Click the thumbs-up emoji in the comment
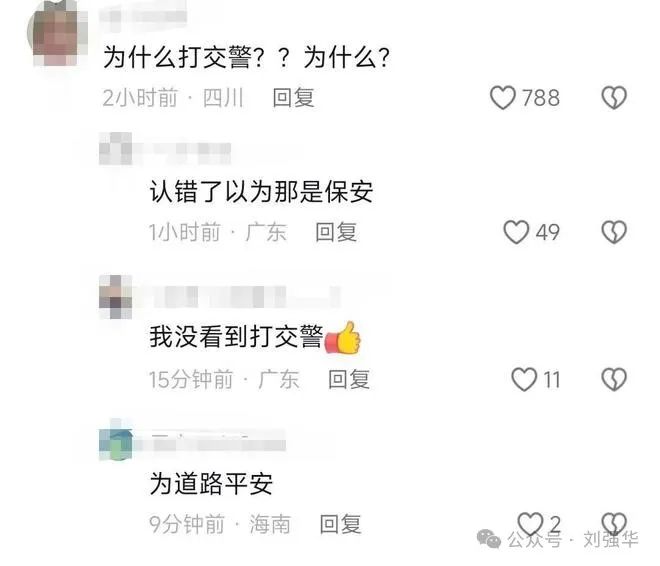660x566 pixels. tap(343, 337)
